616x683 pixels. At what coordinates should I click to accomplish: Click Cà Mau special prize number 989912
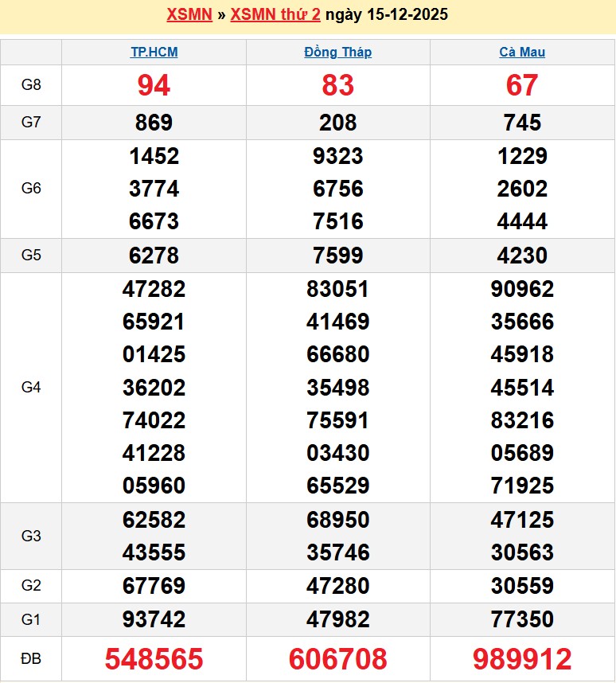tap(522, 659)
